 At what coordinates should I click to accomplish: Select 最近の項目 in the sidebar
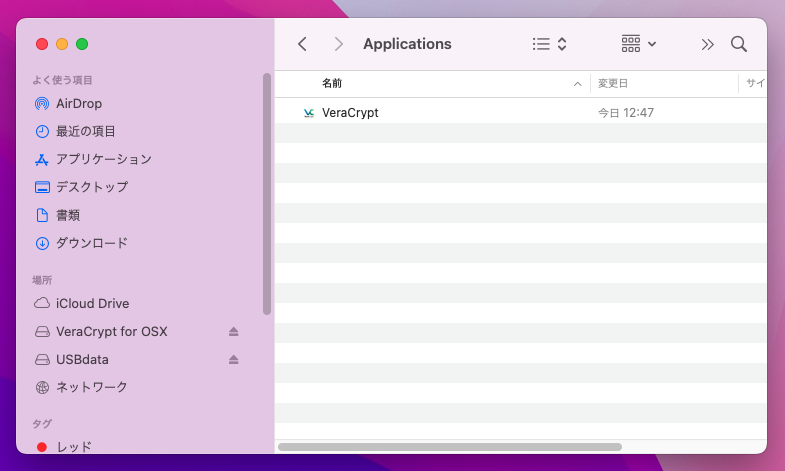click(x=86, y=131)
